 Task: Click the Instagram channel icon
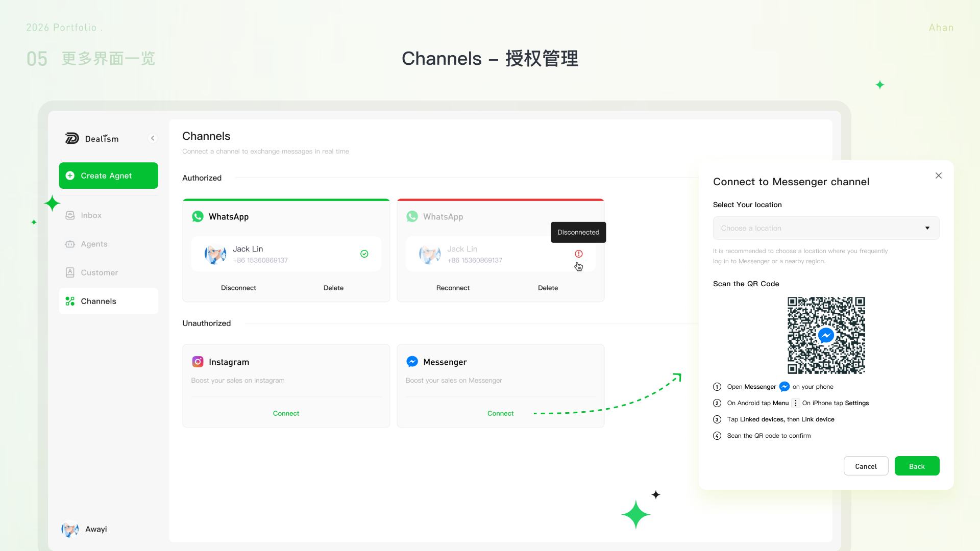pyautogui.click(x=198, y=362)
